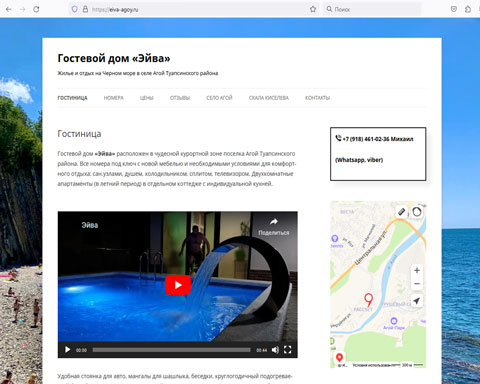Click the site title Гостевой дом «Эйва»

(114, 58)
